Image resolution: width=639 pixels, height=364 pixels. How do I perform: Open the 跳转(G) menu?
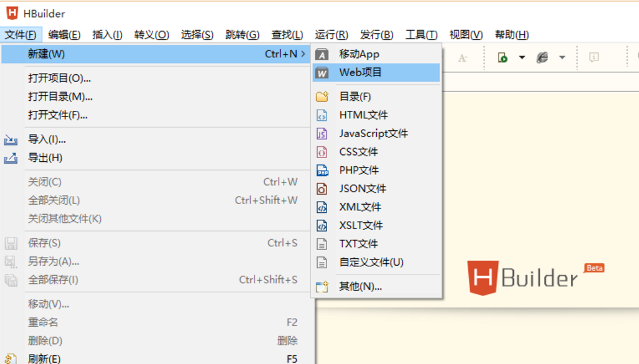(x=242, y=35)
